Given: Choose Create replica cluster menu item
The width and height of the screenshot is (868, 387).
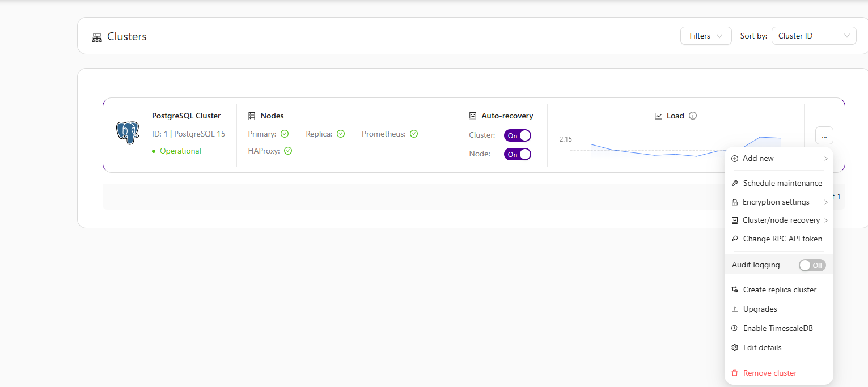Looking at the screenshot, I should tap(779, 290).
